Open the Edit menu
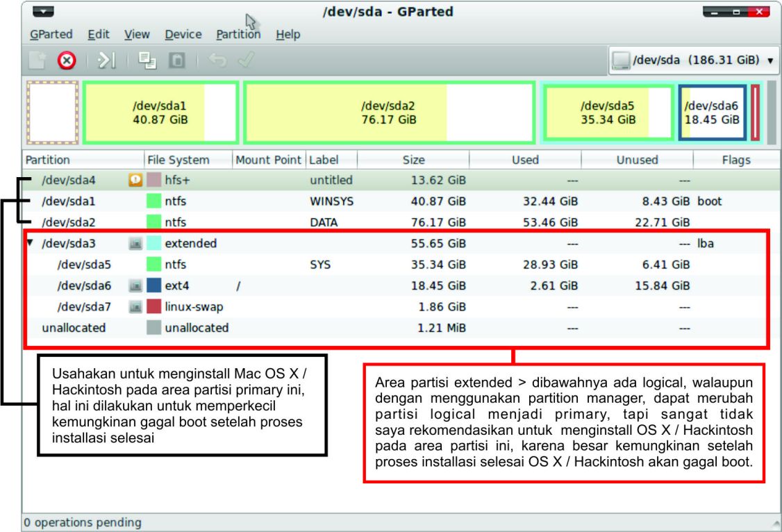The height and width of the screenshot is (532, 782). click(98, 35)
